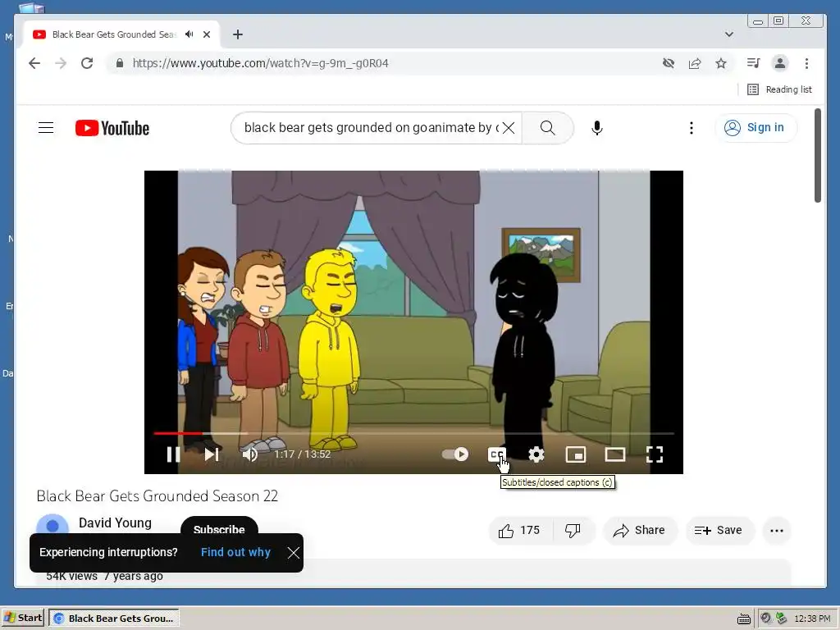This screenshot has height=630, width=840.
Task: Subscribe to David Young channel
Action: (219, 526)
